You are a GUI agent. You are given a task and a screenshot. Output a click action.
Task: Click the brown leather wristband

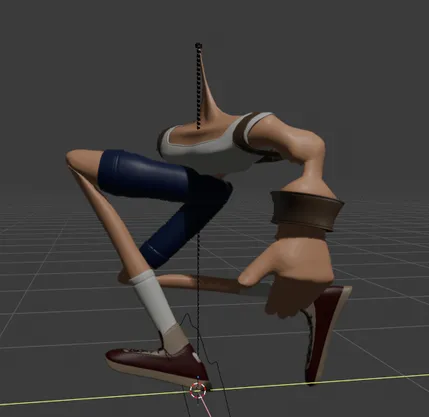tap(306, 211)
